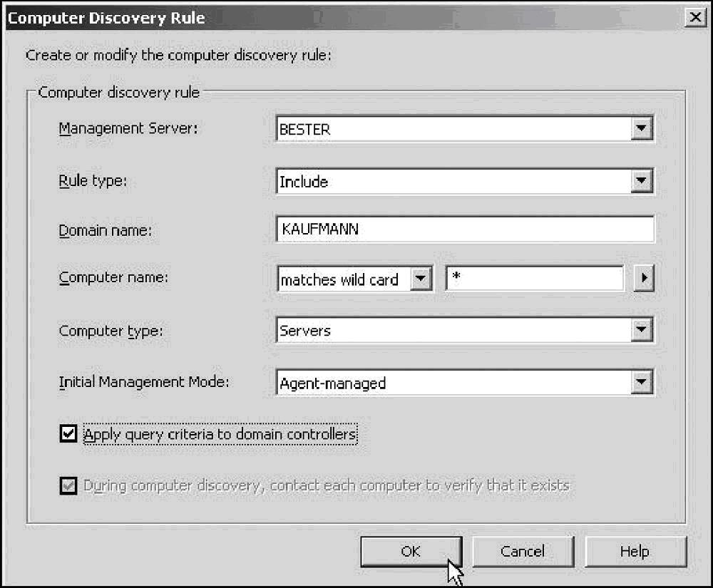This screenshot has width=713, height=588.
Task: Open the 'matches wild card' dropdown arrow
Action: [421, 279]
